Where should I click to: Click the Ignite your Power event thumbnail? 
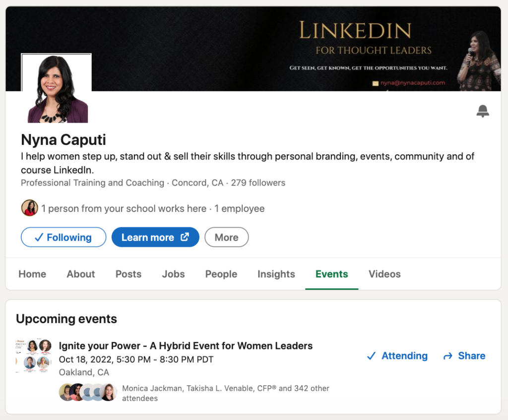[x=34, y=356]
